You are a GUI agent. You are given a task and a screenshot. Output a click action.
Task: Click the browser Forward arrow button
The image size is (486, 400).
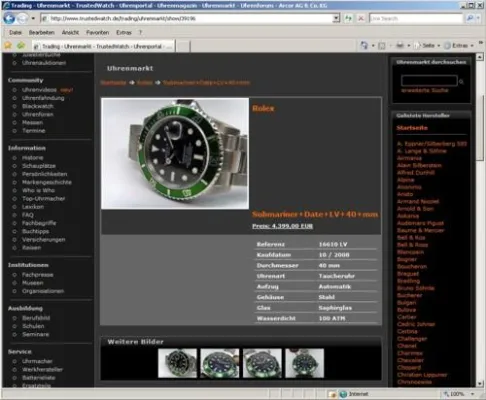(22, 18)
